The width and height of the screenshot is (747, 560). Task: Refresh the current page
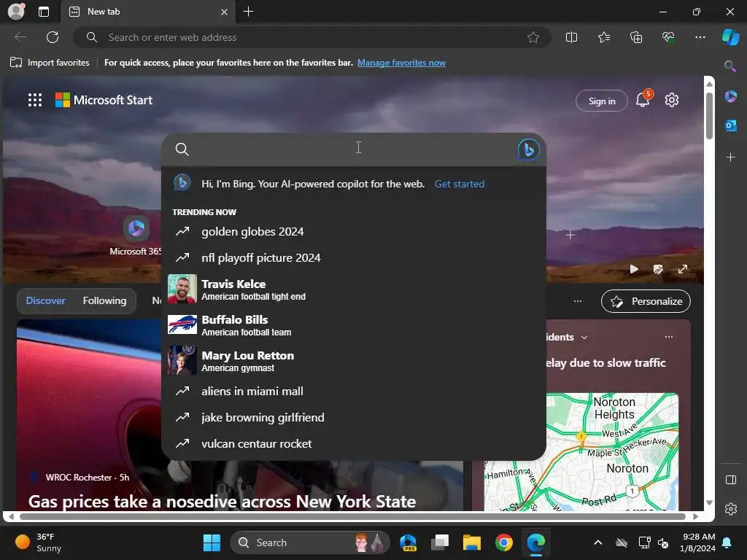(x=53, y=37)
